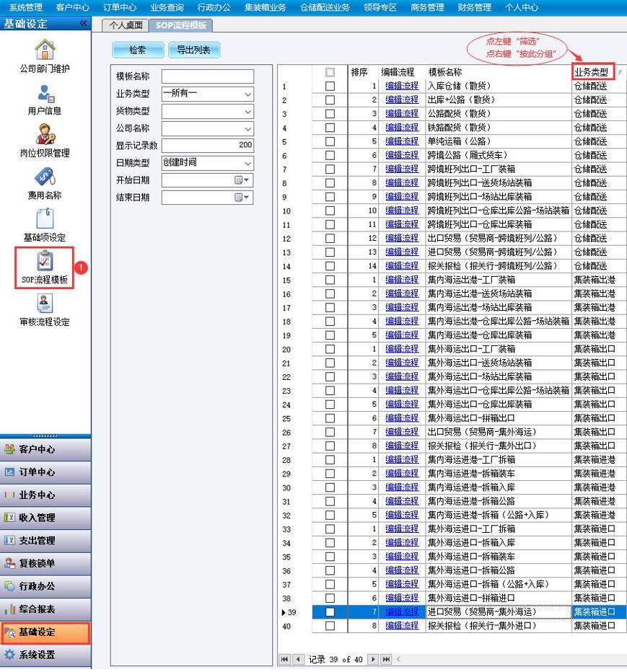Check the box for 入库仓储（散货） row
Image resolution: width=627 pixels, height=672 pixels.
click(x=330, y=86)
